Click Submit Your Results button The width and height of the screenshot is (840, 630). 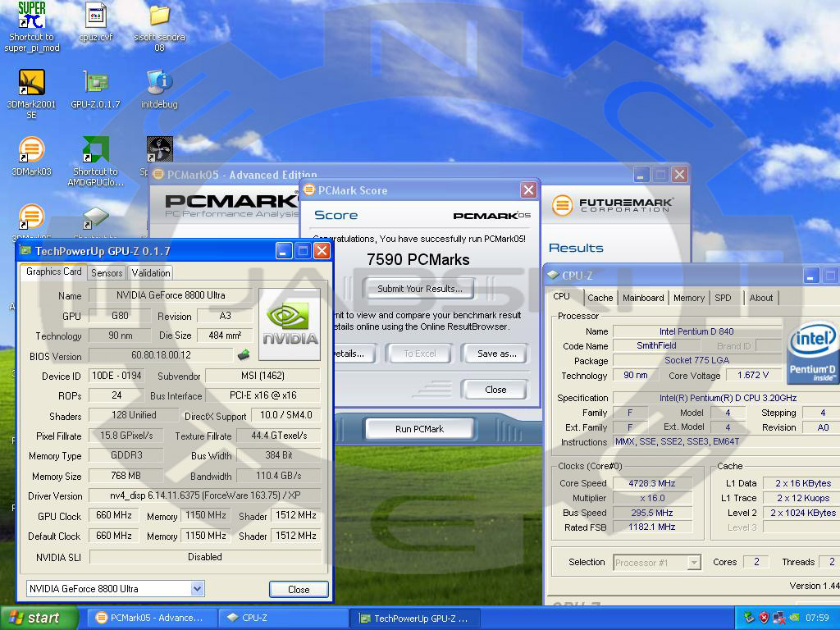point(419,289)
